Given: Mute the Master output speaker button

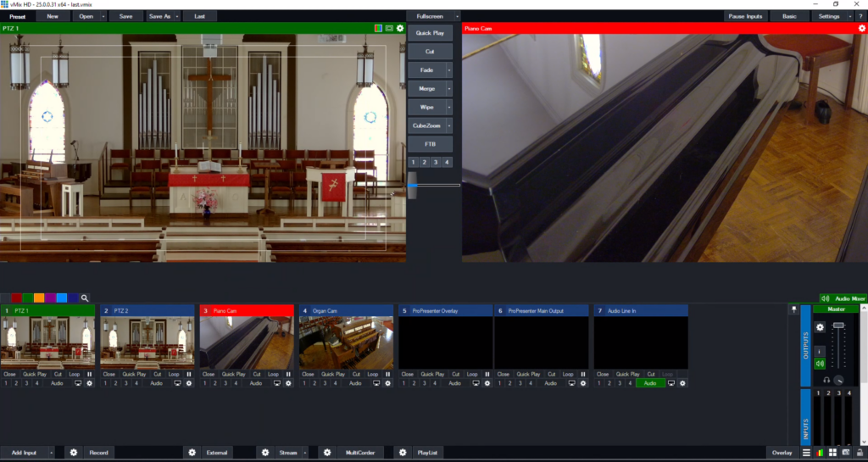Looking at the screenshot, I should click(x=820, y=364).
